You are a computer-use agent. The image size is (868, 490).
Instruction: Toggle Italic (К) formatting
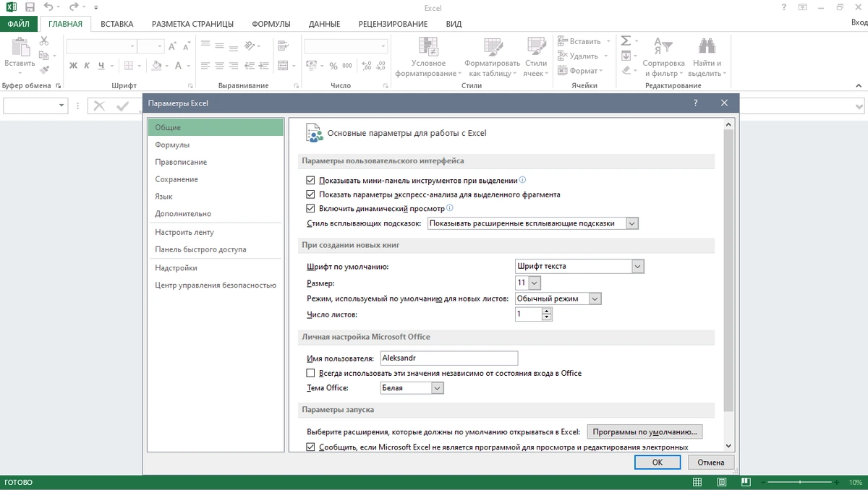pos(87,66)
